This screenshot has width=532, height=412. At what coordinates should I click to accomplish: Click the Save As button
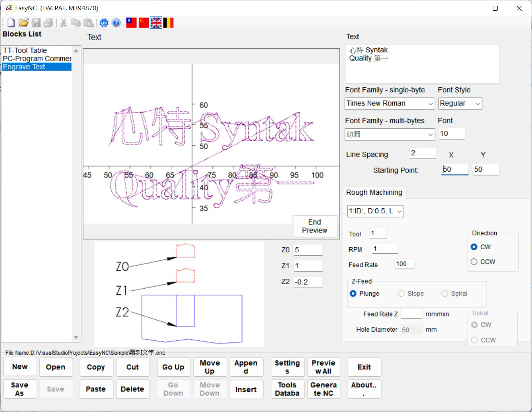coord(20,389)
